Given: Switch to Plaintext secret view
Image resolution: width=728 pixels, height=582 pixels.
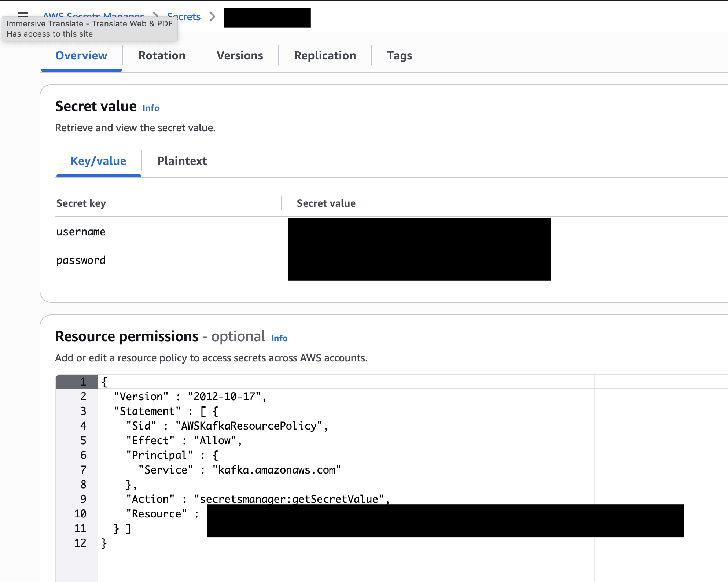Looking at the screenshot, I should [182, 161].
